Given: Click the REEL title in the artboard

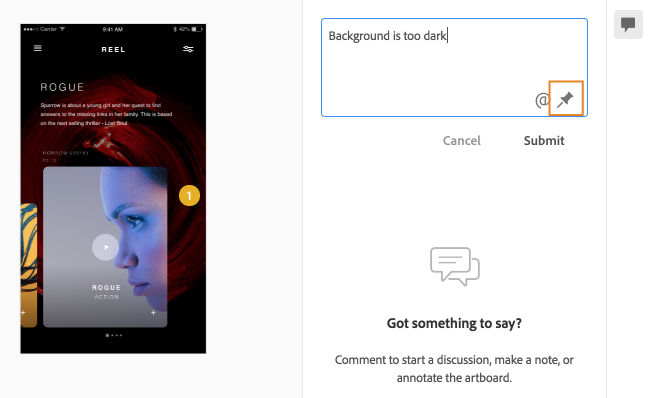Looking at the screenshot, I should coord(113,50).
